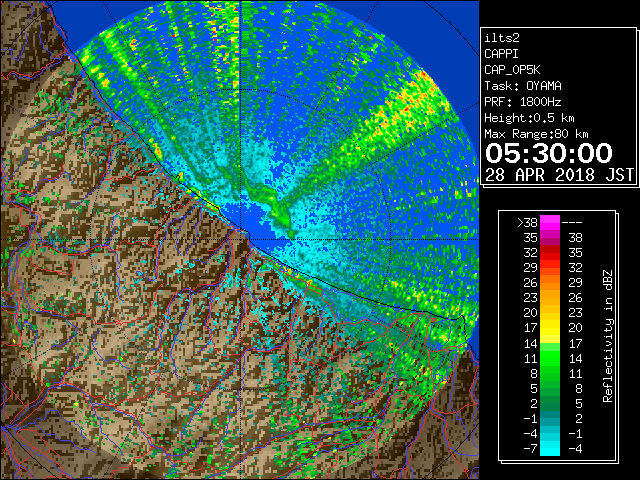Click the Height:0.5 km line
Image resolution: width=640 pixels, height=480 pixels.
click(529, 118)
